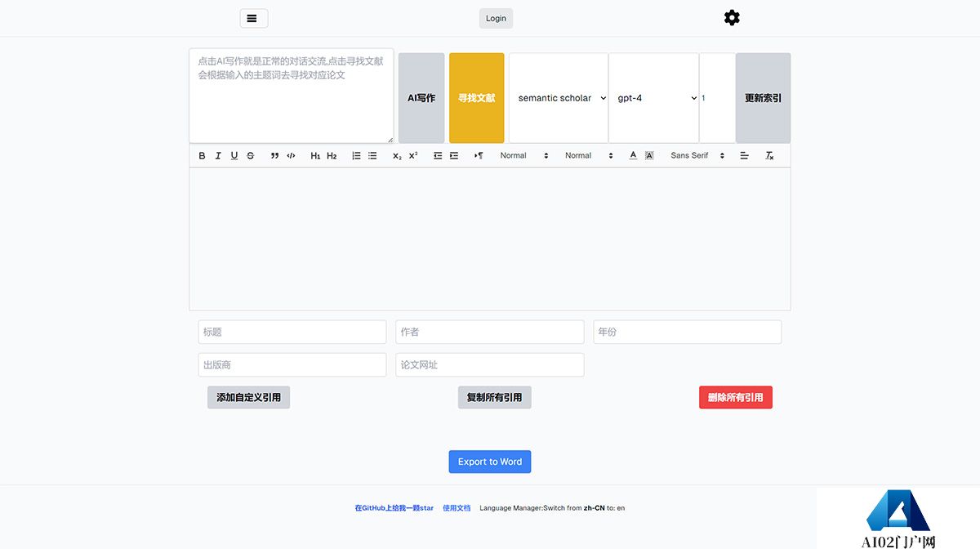980x549 pixels.
Task: Toggle strikethrough formatting
Action: (x=251, y=155)
